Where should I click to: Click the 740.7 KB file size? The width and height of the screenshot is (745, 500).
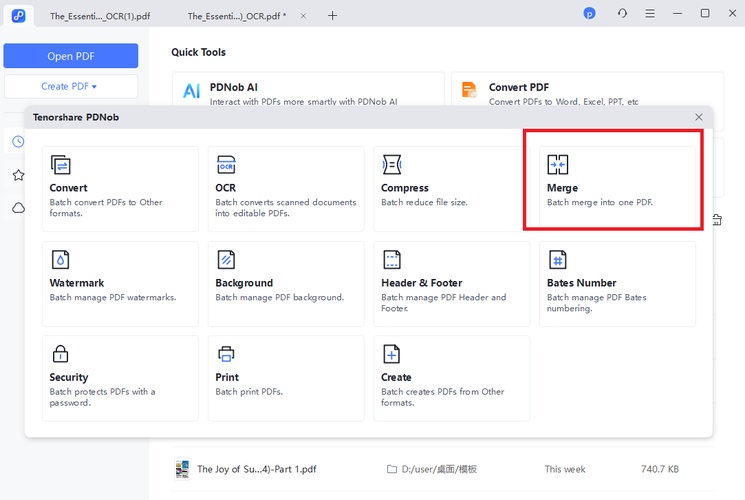pos(659,469)
